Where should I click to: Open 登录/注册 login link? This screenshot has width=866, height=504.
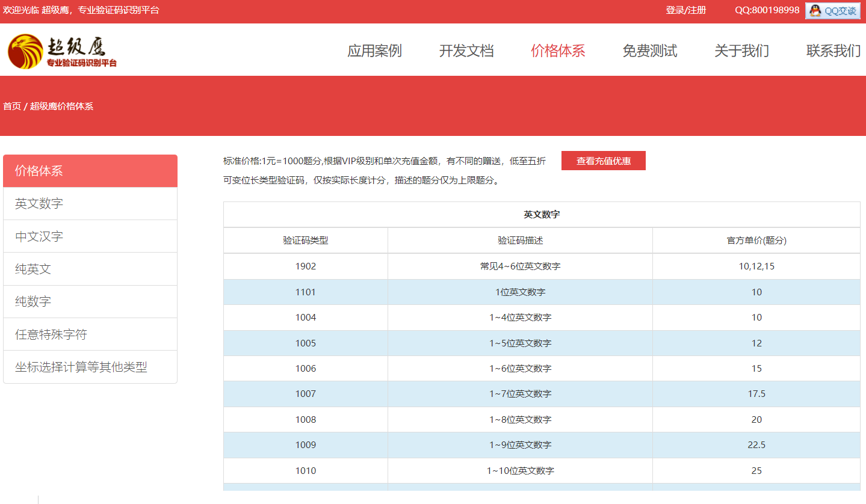pyautogui.click(x=685, y=10)
